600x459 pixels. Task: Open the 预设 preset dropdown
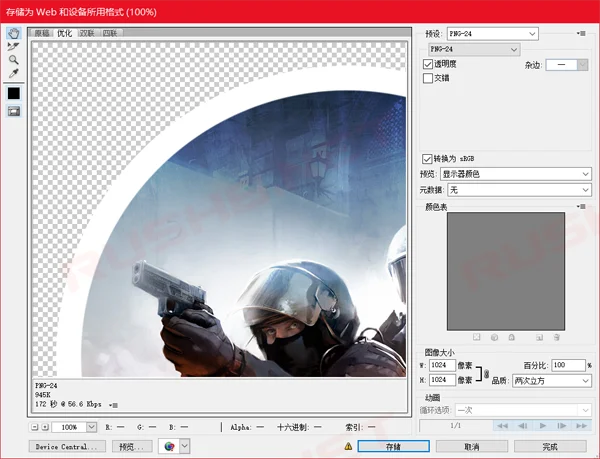[493, 34]
